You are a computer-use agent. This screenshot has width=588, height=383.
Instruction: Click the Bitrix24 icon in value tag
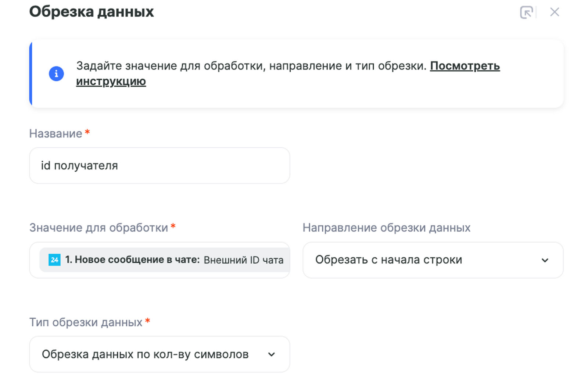click(54, 260)
